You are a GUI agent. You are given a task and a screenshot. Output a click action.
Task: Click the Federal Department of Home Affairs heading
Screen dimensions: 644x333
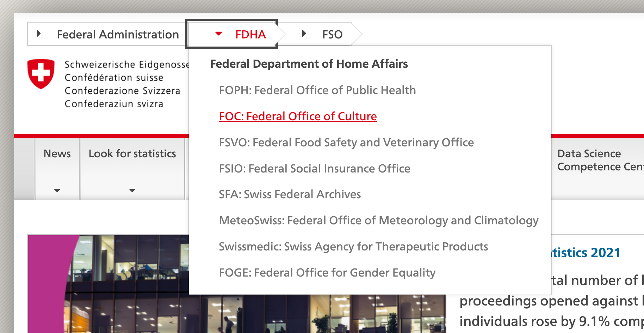click(x=309, y=64)
